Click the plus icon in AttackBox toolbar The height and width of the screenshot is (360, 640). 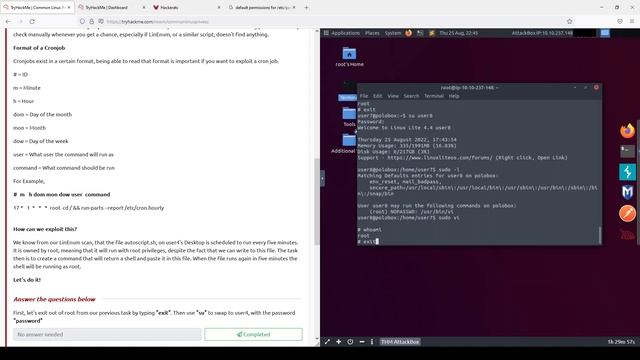338,342
